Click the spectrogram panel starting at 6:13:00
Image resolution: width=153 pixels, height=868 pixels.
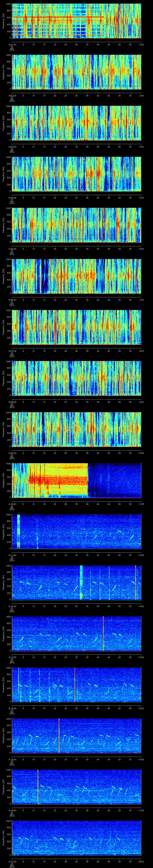pyautogui.click(x=77, y=634)
